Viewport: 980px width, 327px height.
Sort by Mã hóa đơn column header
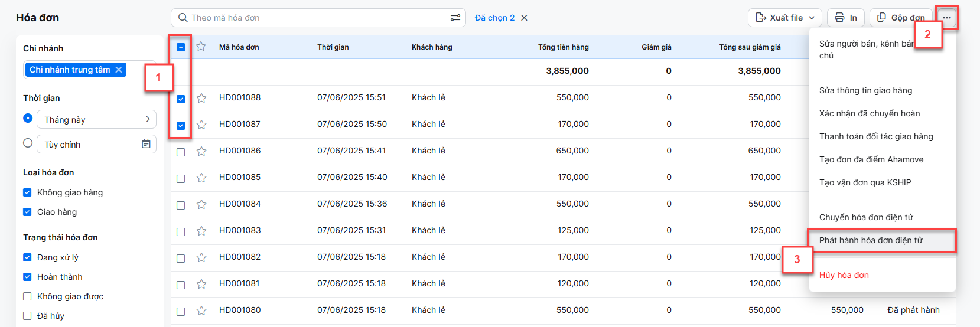(x=239, y=47)
